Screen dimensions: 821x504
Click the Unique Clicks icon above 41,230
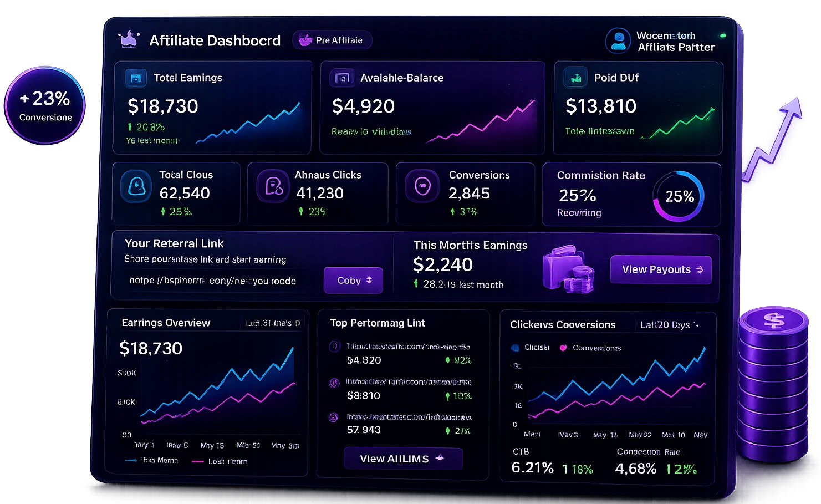[x=273, y=186]
